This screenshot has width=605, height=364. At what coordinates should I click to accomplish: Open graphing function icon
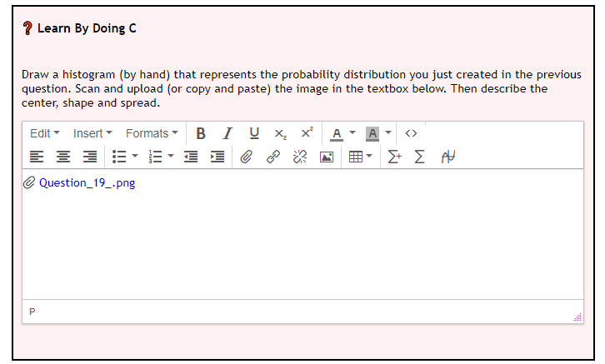(448, 157)
